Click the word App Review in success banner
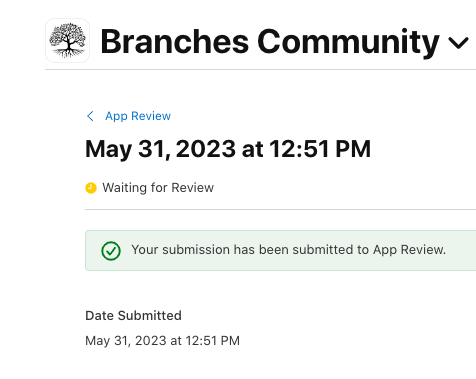The image size is (476, 379). pos(409,250)
